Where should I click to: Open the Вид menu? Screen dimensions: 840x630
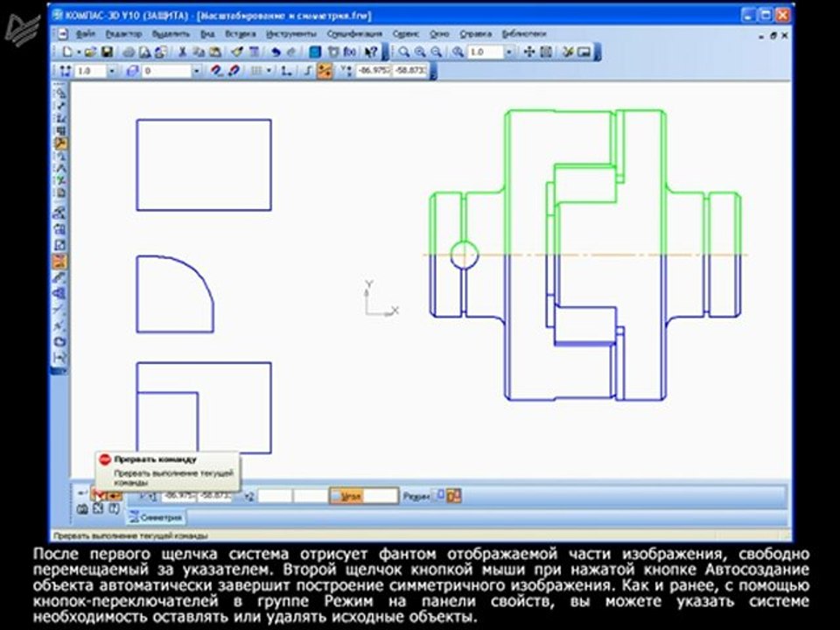(x=207, y=33)
